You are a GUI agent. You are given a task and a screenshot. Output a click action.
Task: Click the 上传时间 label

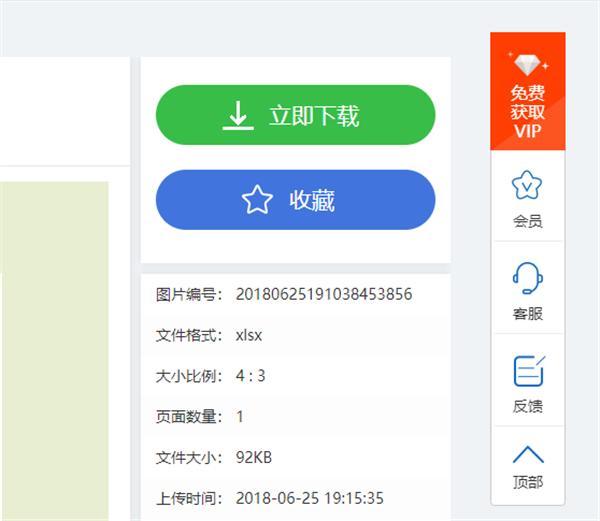(189, 499)
